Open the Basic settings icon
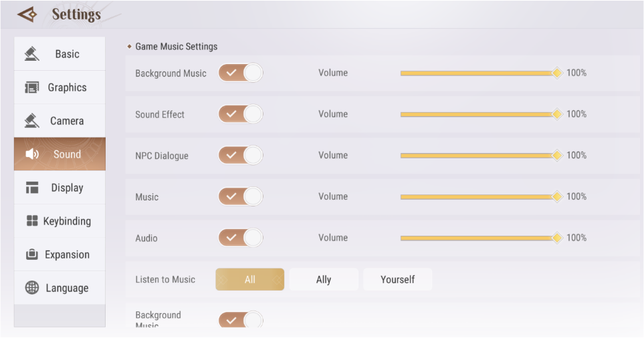 tap(32, 53)
